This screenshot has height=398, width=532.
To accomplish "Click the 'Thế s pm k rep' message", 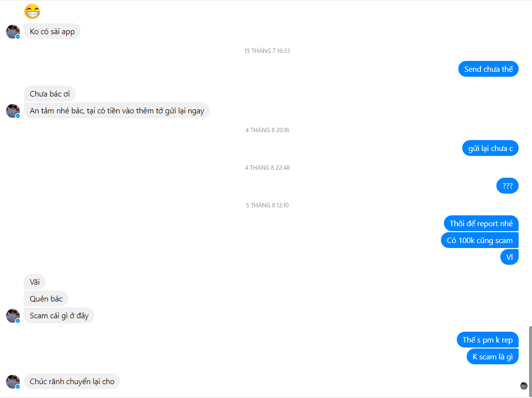I will click(487, 340).
